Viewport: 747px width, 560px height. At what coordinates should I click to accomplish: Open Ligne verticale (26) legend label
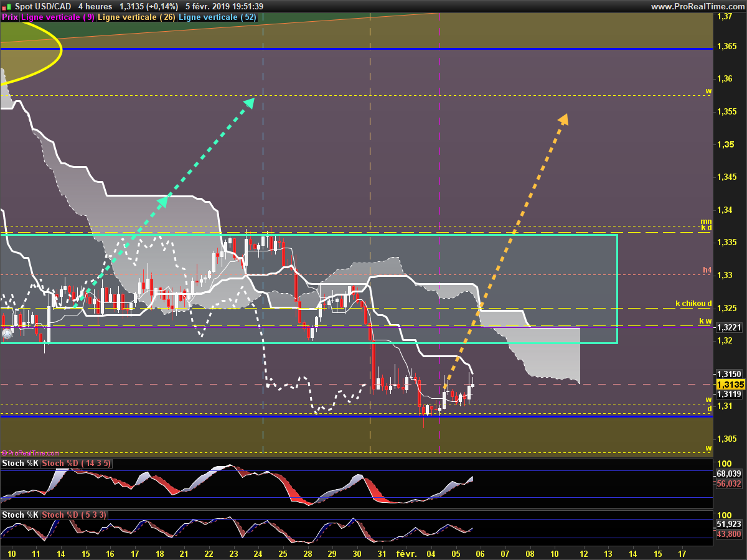(x=136, y=17)
